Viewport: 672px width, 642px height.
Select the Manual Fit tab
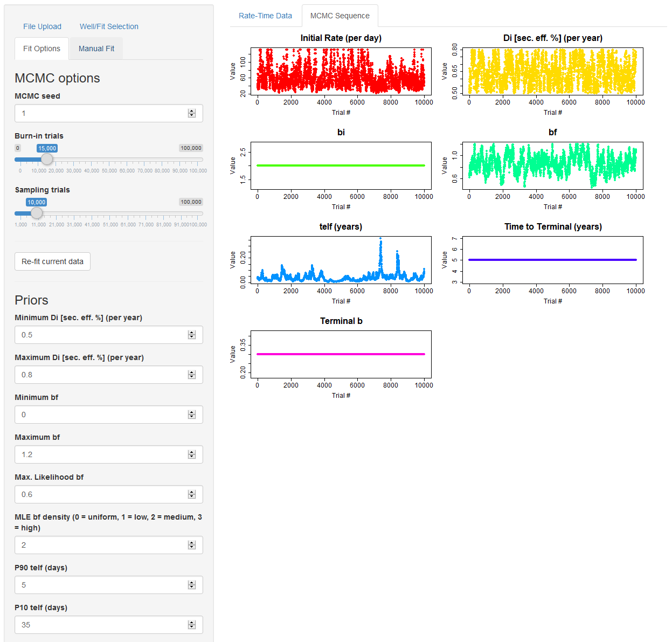point(96,49)
